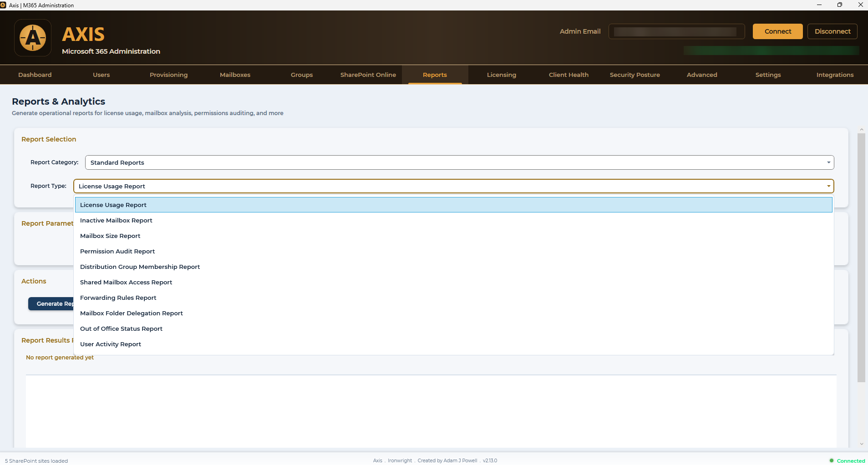Open the Groups tab
Viewport: 868px width, 465px height.
(x=302, y=75)
